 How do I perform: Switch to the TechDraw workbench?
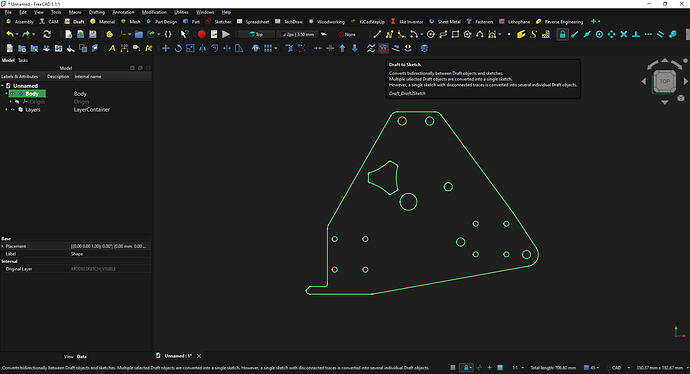click(289, 22)
